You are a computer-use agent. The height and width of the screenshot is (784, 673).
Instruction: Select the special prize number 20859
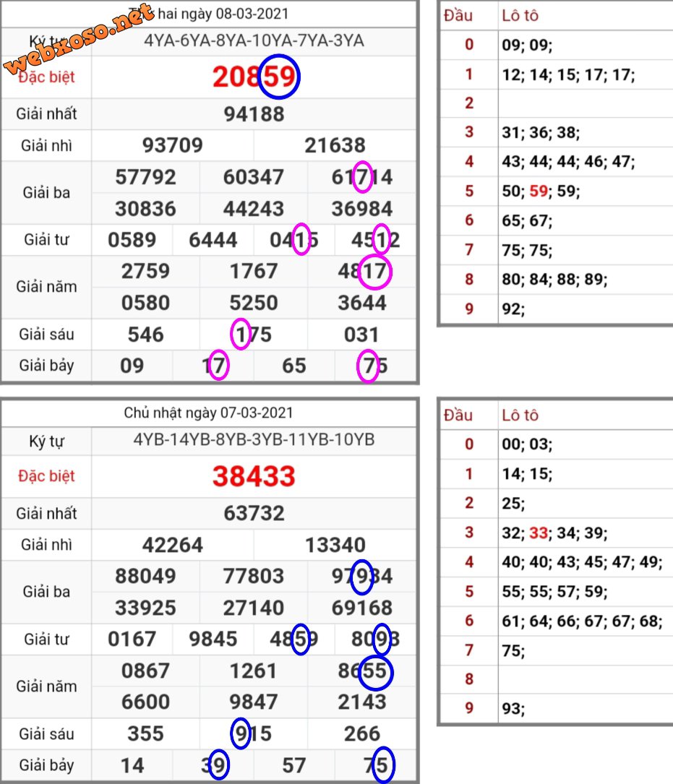254,77
